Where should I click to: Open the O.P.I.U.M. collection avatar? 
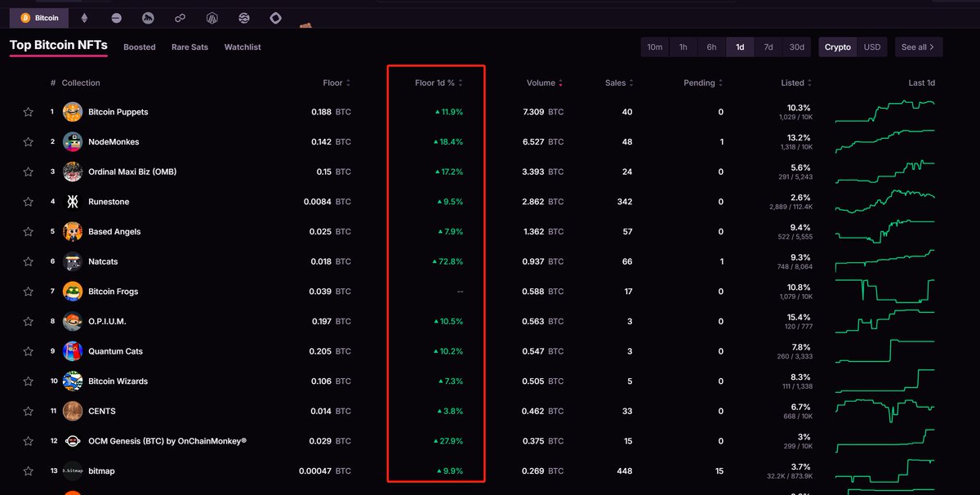coord(73,321)
